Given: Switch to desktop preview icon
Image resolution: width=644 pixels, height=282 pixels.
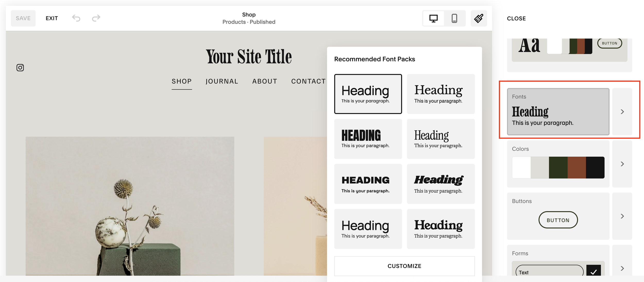Looking at the screenshot, I should pos(433,18).
